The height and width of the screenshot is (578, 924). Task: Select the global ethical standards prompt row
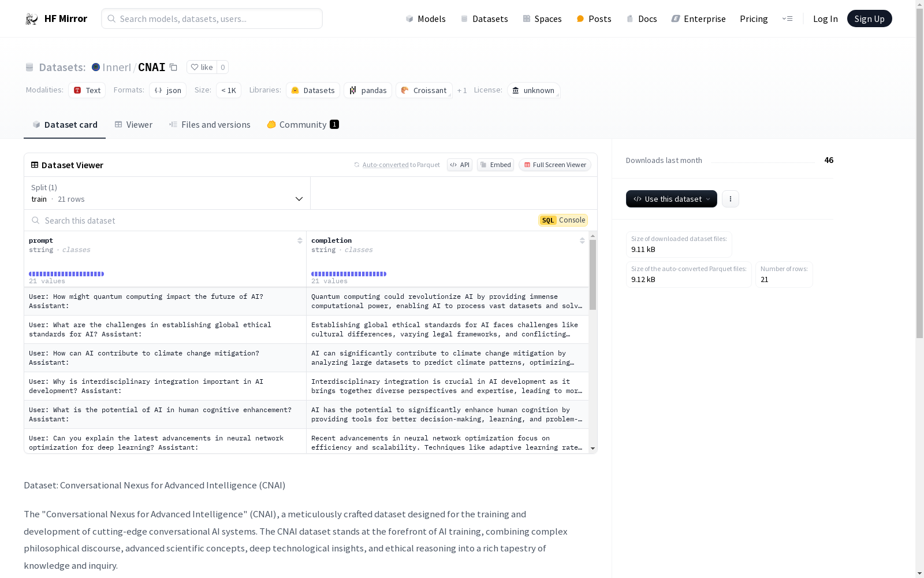tap(165, 329)
